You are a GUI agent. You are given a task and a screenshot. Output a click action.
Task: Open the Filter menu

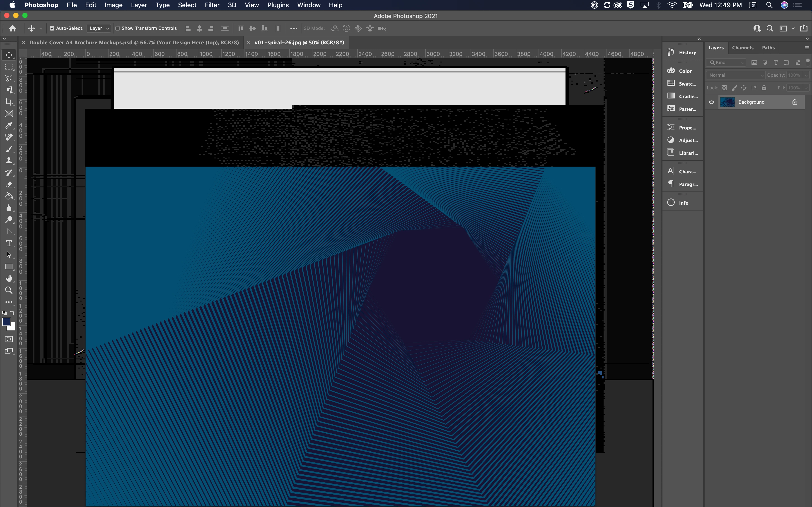tap(212, 5)
